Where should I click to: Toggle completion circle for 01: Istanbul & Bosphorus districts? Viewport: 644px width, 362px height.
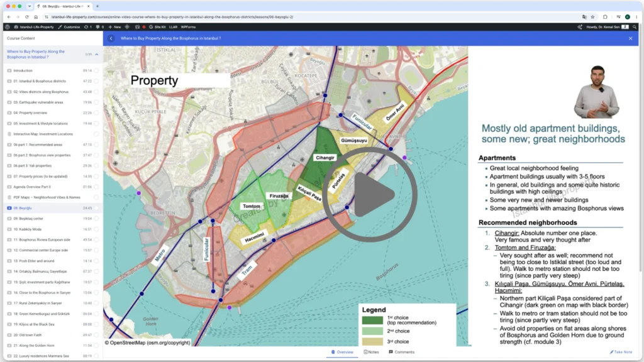[x=96, y=81]
